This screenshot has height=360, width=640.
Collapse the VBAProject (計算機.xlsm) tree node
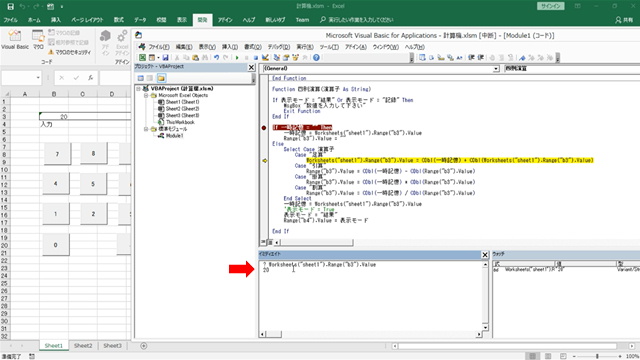139,89
